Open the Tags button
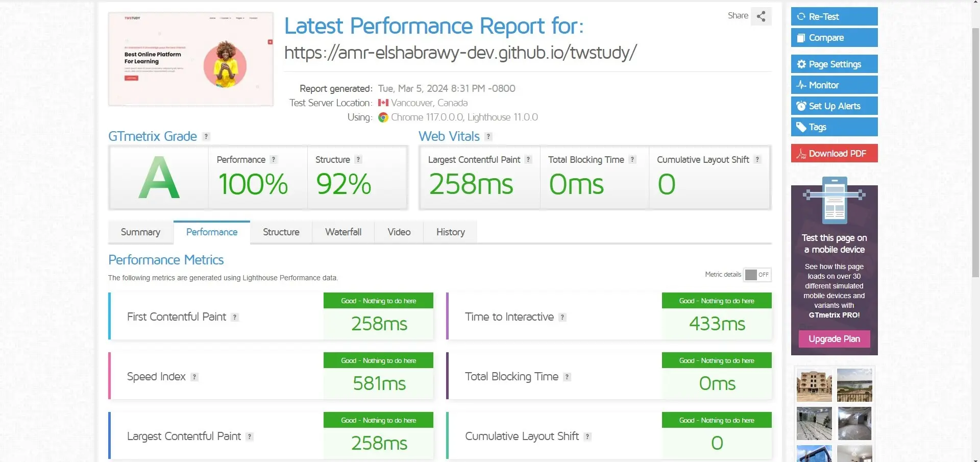 835,127
